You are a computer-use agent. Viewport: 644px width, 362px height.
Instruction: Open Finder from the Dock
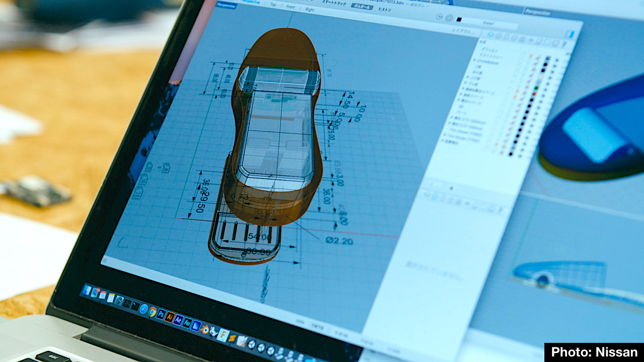point(87,290)
